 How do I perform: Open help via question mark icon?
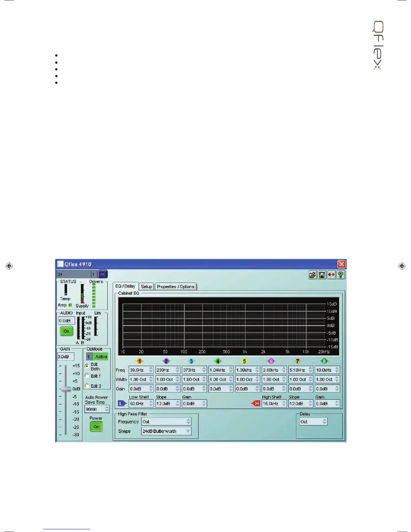point(340,275)
